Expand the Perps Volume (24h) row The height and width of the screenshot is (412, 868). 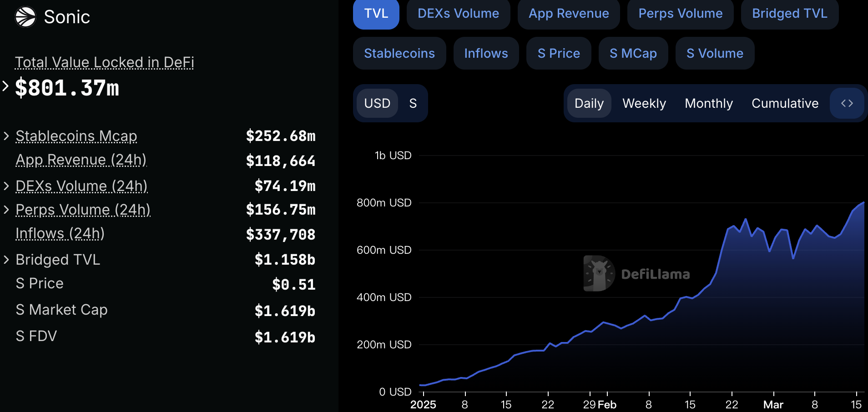6,209
